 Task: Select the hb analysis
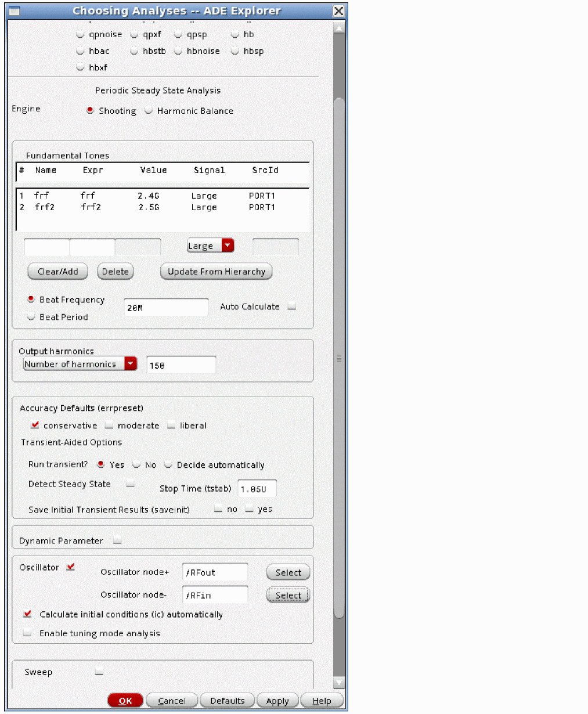pyautogui.click(x=235, y=34)
